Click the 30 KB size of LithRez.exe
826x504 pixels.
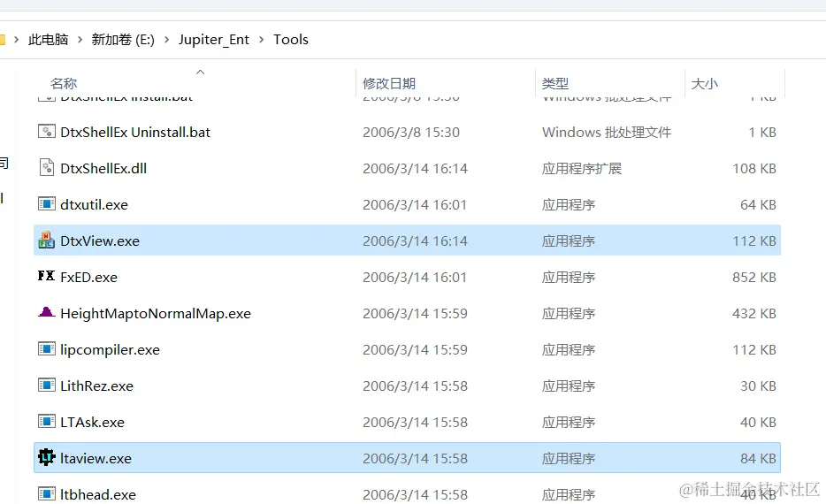758,386
